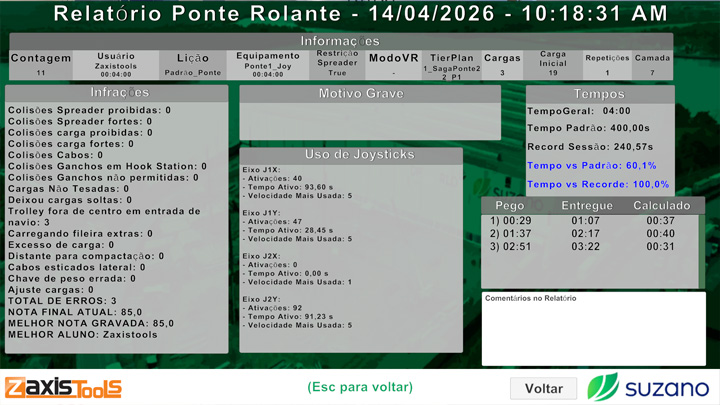Click the 'Eixo J2Y:' joystick label
This screenshot has width=720, height=405.
pos(261,299)
